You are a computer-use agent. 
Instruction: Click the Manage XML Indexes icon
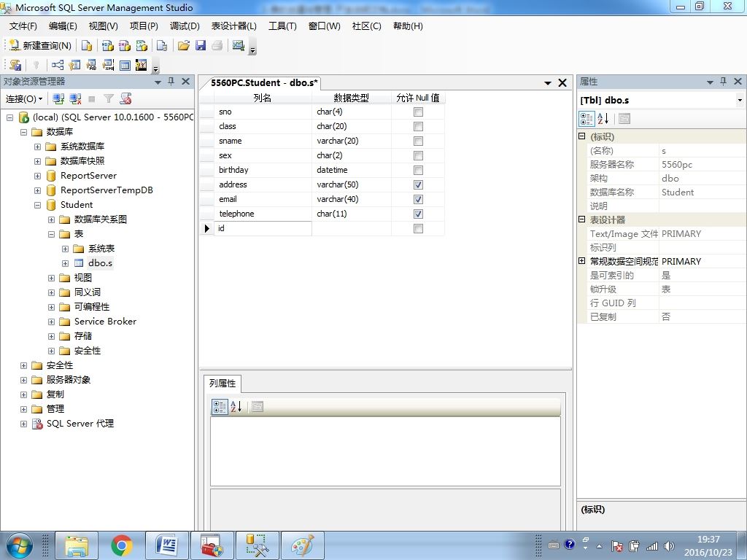click(x=108, y=65)
